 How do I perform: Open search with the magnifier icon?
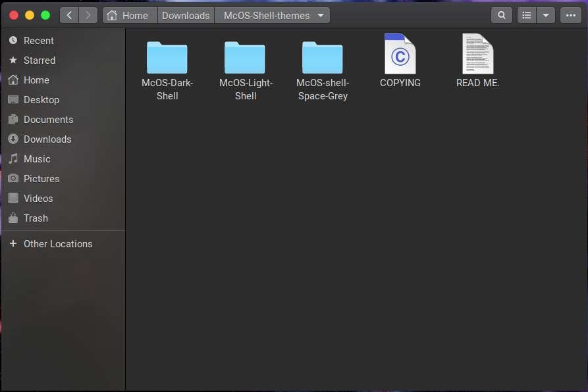501,15
